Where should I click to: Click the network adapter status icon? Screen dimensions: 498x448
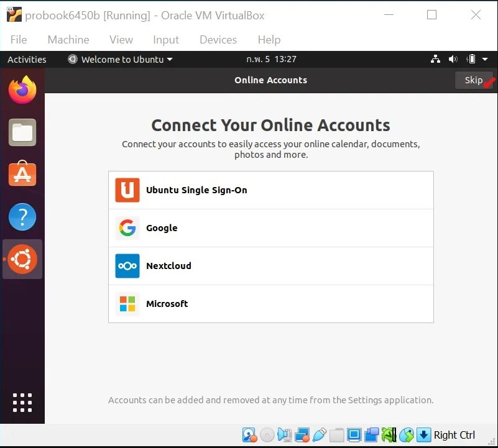(303, 435)
